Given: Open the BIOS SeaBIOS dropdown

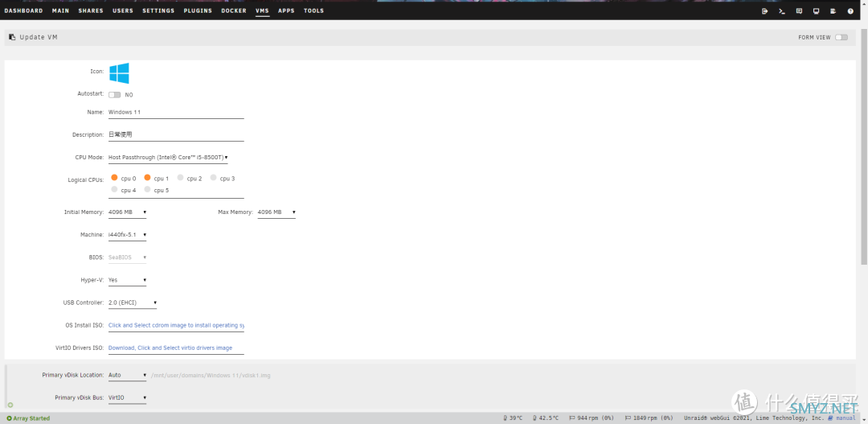Looking at the screenshot, I should click(127, 257).
